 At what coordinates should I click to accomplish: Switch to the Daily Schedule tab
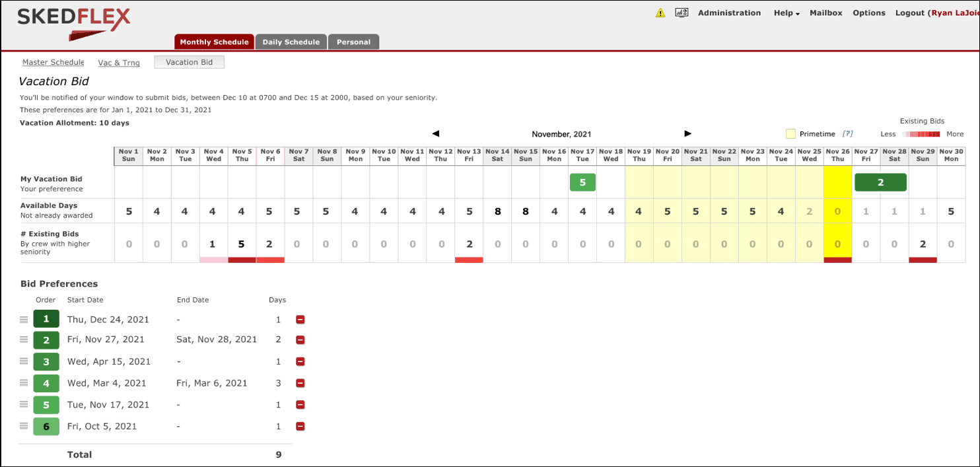tap(291, 41)
